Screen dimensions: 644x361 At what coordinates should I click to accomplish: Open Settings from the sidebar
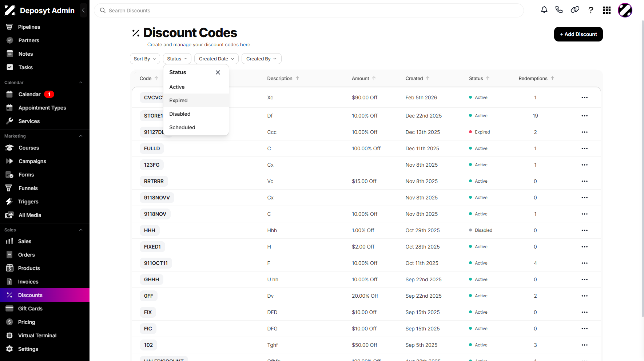coord(45,349)
